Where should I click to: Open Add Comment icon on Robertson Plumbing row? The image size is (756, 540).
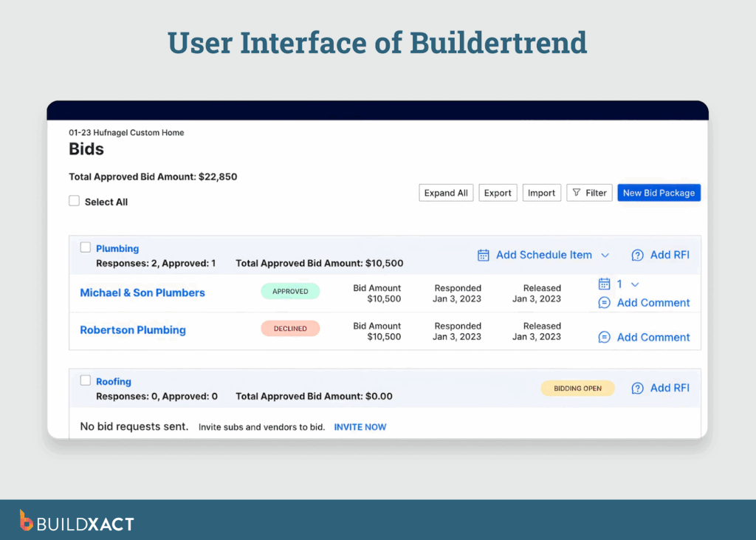(606, 337)
